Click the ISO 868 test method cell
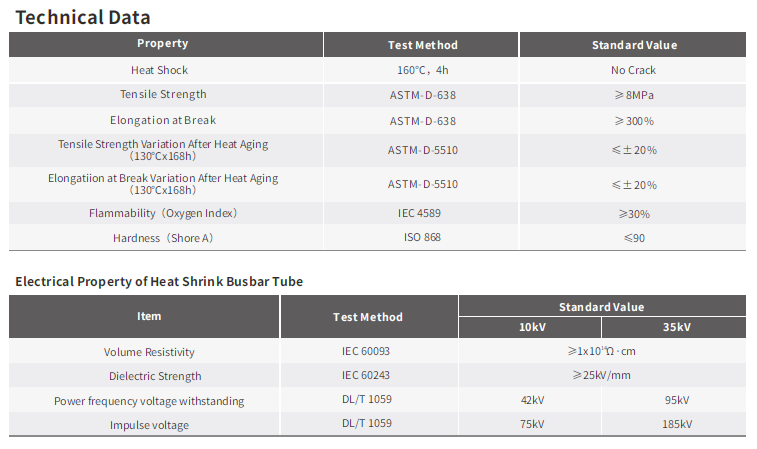This screenshot has height=449, width=757. coord(422,237)
